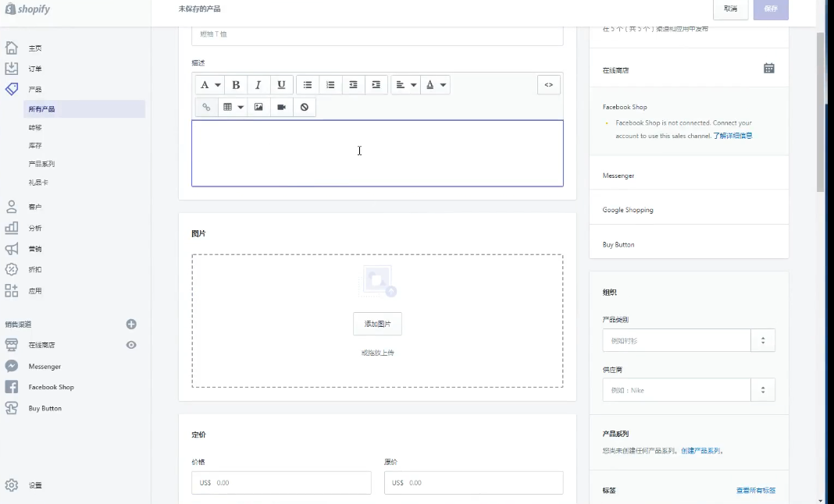Show HTML source view button
834x504 pixels.
coord(548,85)
